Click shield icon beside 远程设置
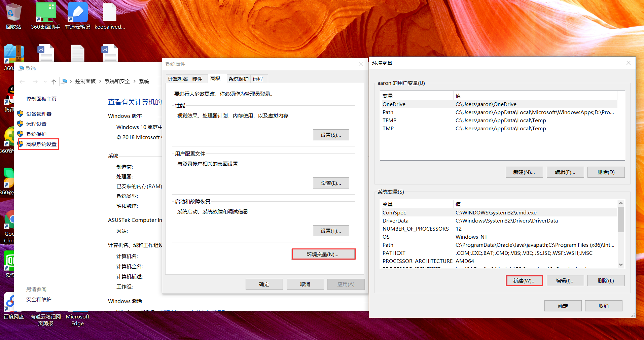 [20, 124]
